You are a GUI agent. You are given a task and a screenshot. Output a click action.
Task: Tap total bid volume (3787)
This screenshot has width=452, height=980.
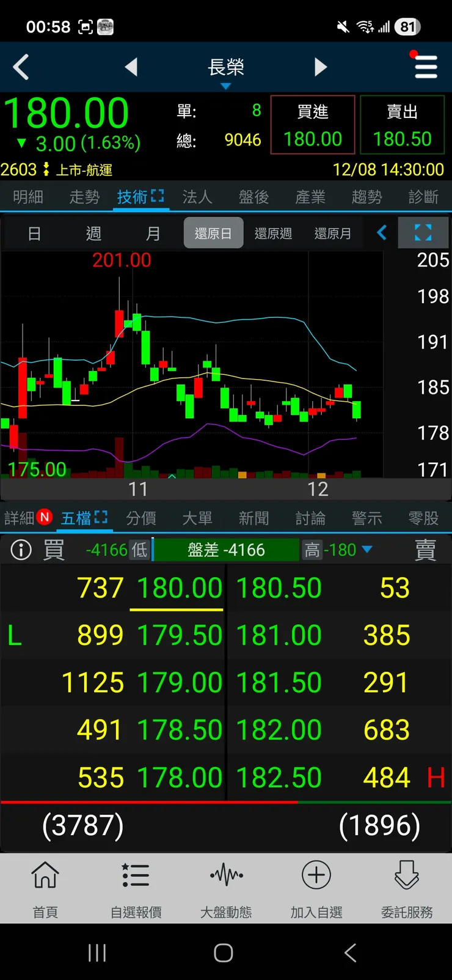[x=83, y=825]
